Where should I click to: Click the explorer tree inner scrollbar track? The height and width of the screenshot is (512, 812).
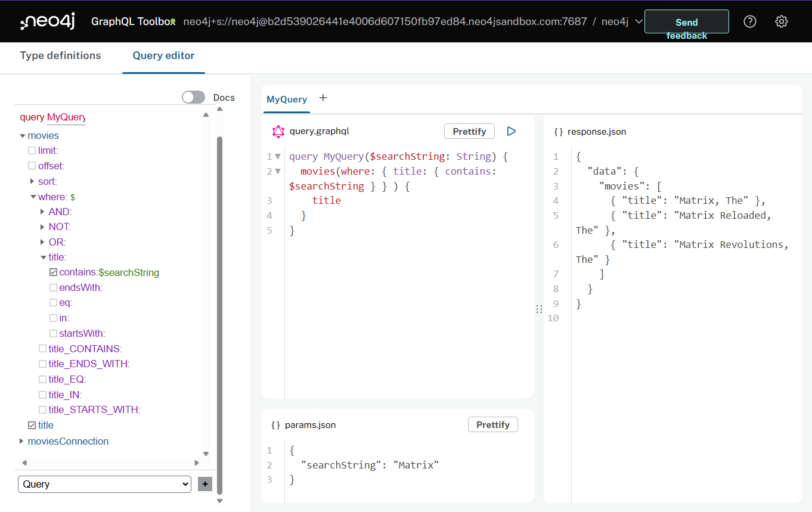tap(206, 284)
